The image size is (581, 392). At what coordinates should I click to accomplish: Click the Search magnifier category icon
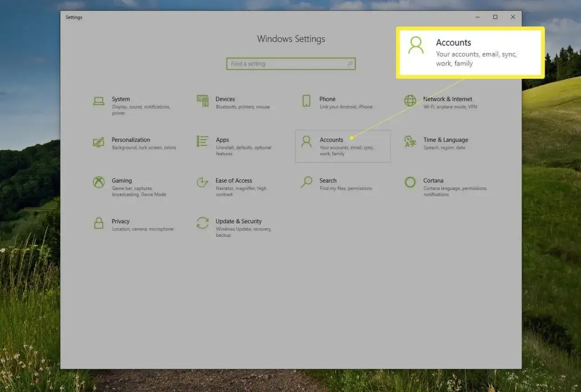click(x=306, y=182)
